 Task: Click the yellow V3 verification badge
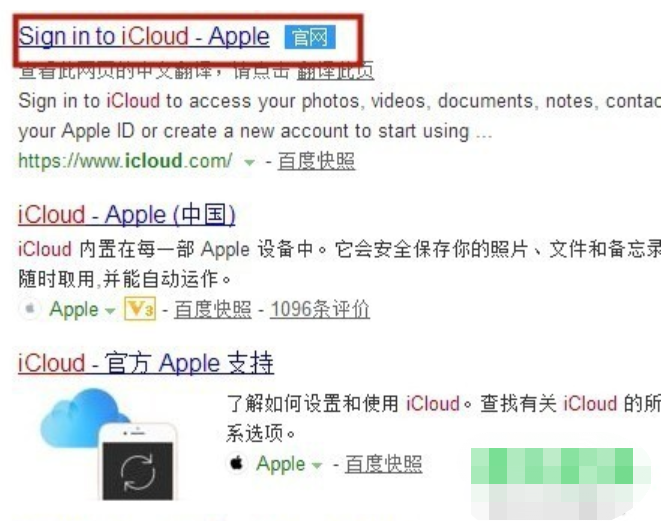(x=140, y=309)
